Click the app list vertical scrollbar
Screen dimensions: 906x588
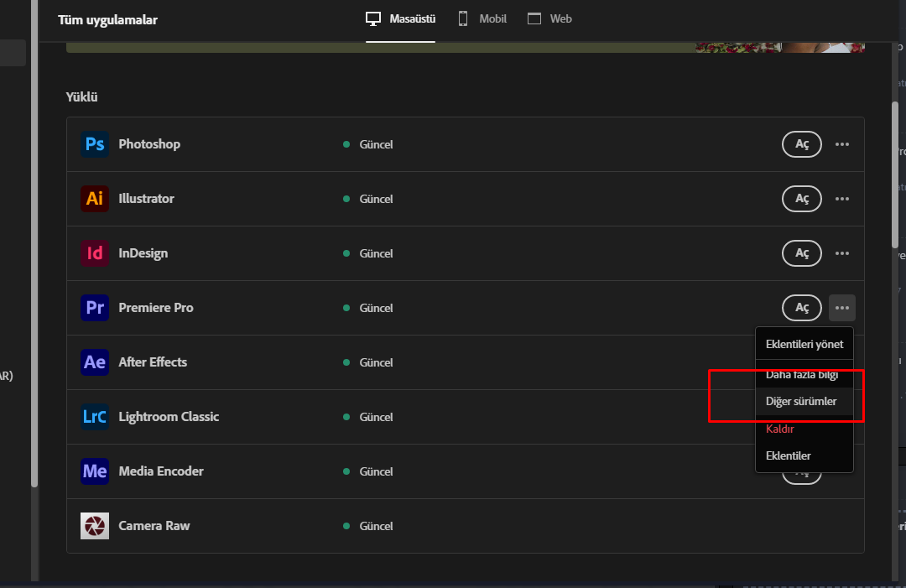[895, 175]
